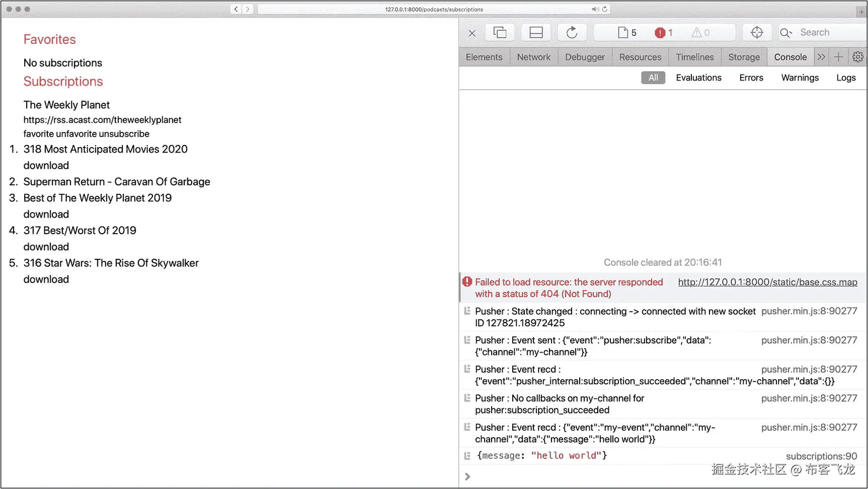Mute the tab audio speaker icon

[x=595, y=9]
